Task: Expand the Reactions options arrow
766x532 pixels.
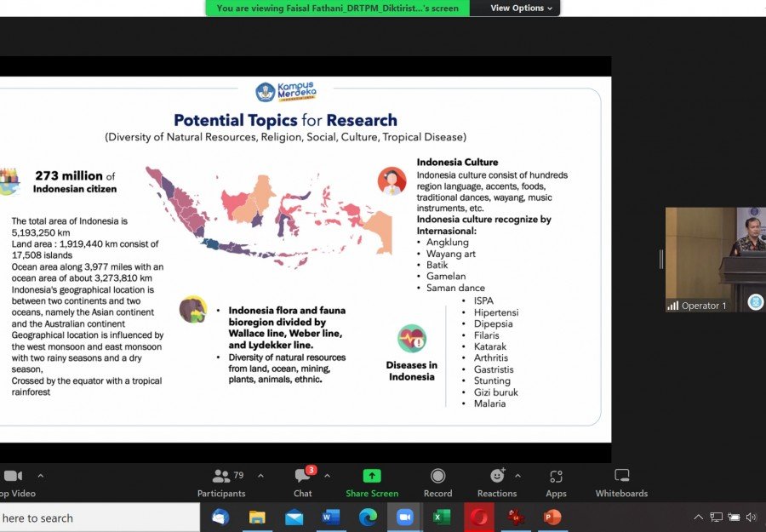Action: (517, 476)
